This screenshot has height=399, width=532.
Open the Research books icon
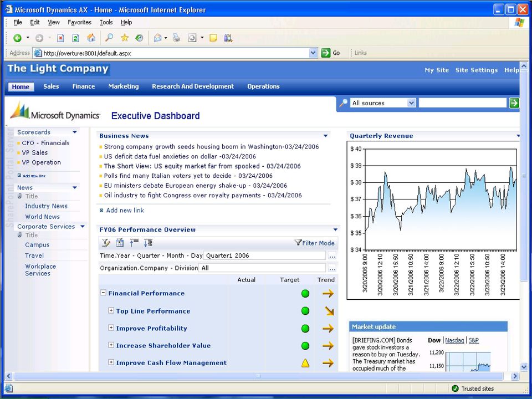click(228, 38)
